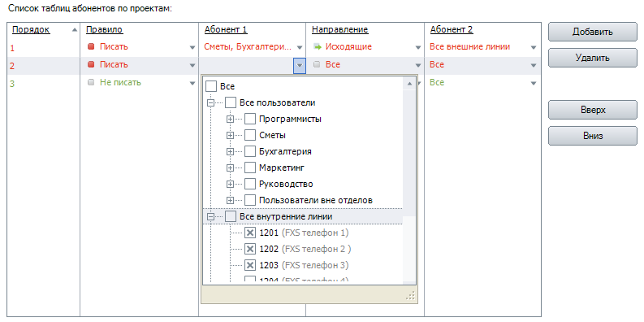Open the Исходящие direction dropdown arrow
Screen dimensions: 644x322
(x=418, y=47)
